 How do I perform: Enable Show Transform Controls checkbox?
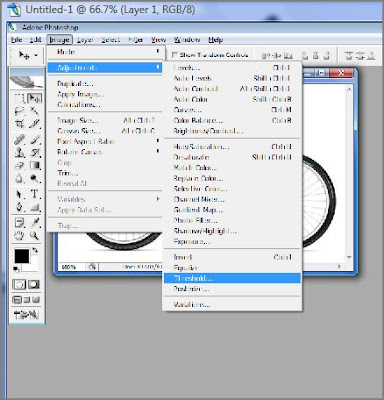coord(174,55)
